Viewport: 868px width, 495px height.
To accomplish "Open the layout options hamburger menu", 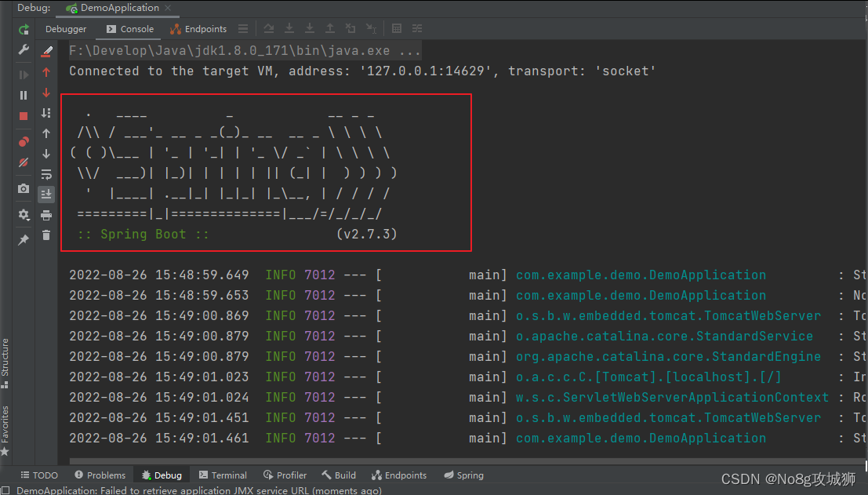I will coord(243,28).
